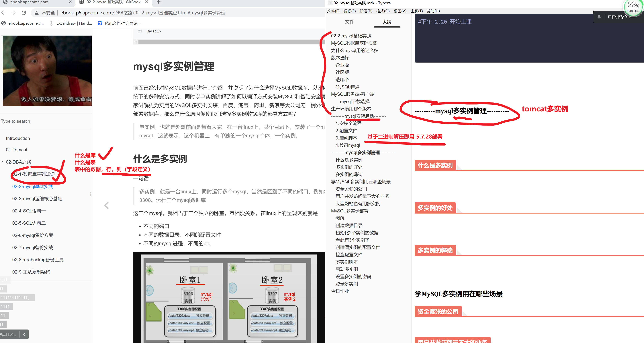Click the browser address bar URL
This screenshot has width=644, height=343.
coord(143,13)
